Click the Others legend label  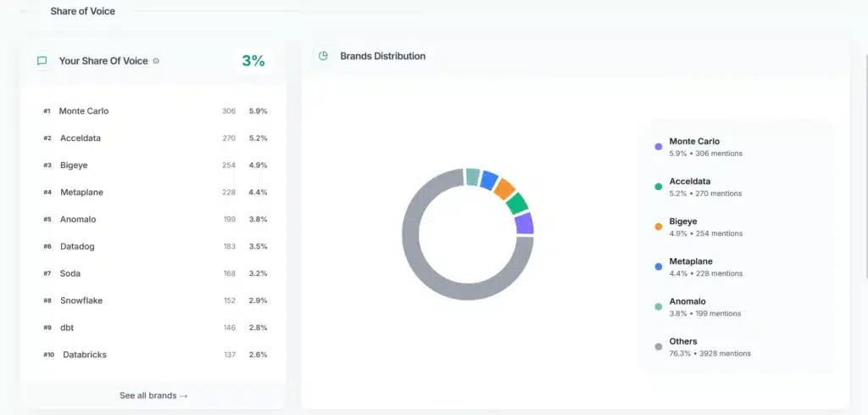coord(683,341)
